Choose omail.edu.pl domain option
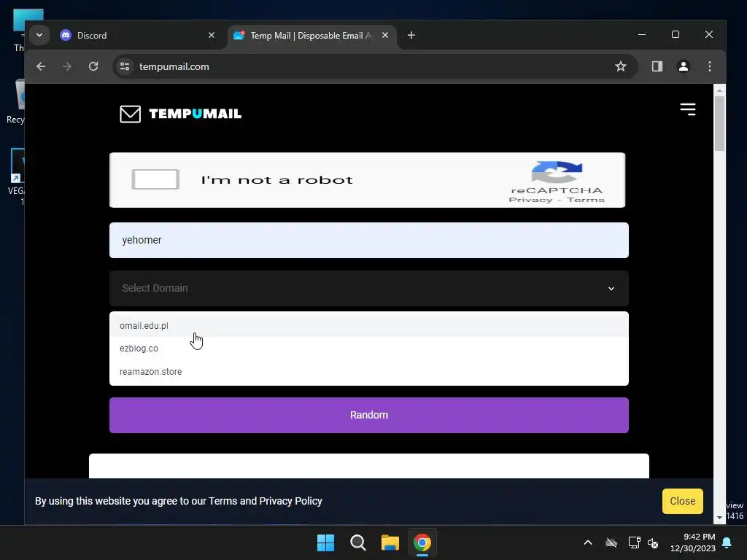 coord(368,325)
